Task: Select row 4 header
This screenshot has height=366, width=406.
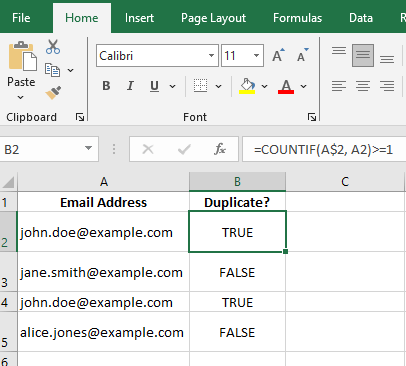Action: point(8,302)
